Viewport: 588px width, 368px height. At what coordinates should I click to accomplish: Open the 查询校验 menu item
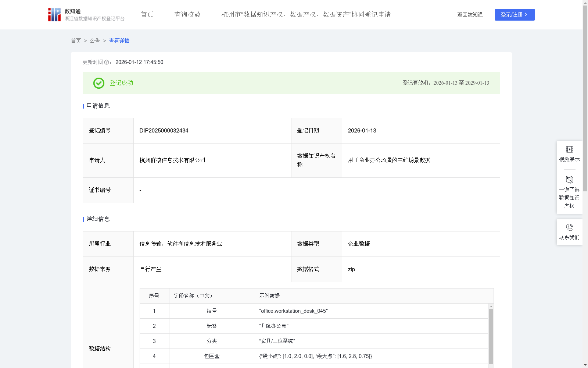[x=187, y=15]
